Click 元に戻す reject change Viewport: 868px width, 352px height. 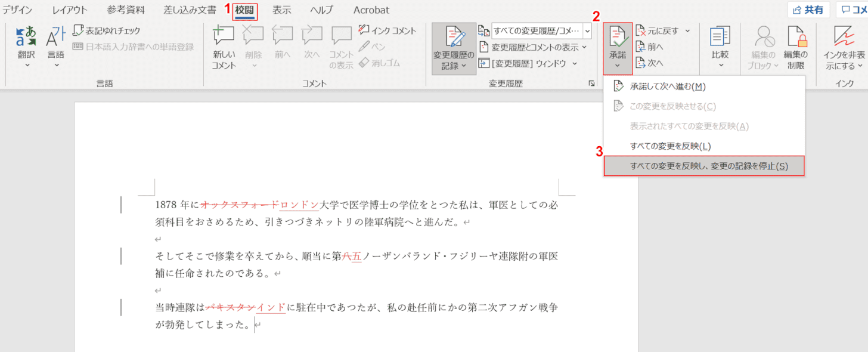click(x=658, y=30)
